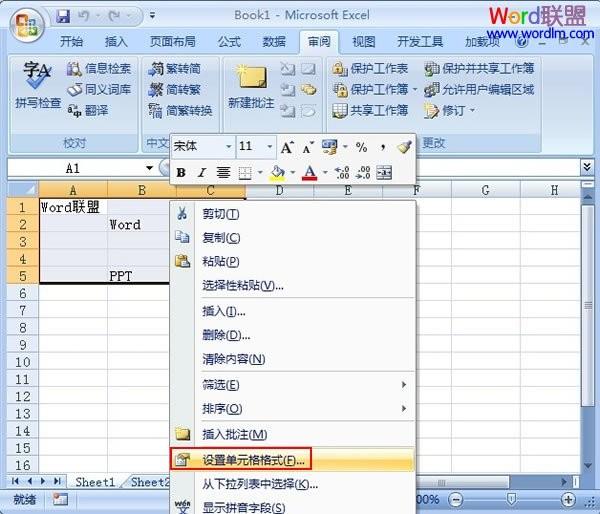Choose 复制(C) in context menu

point(293,238)
